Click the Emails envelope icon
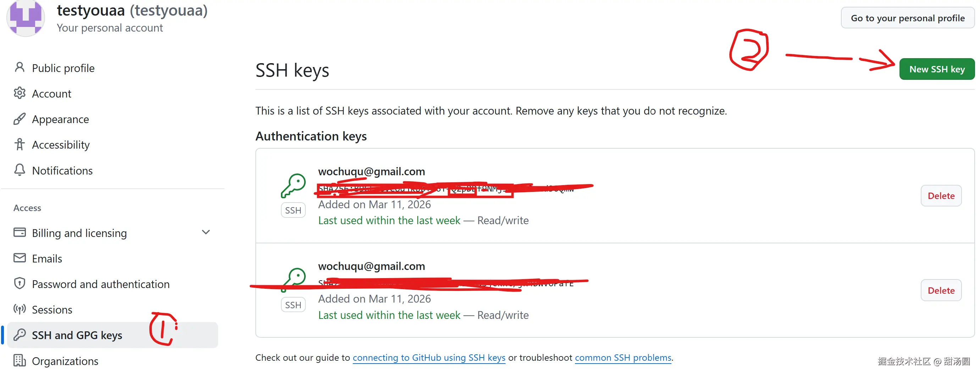The height and width of the screenshot is (376, 980). (20, 258)
